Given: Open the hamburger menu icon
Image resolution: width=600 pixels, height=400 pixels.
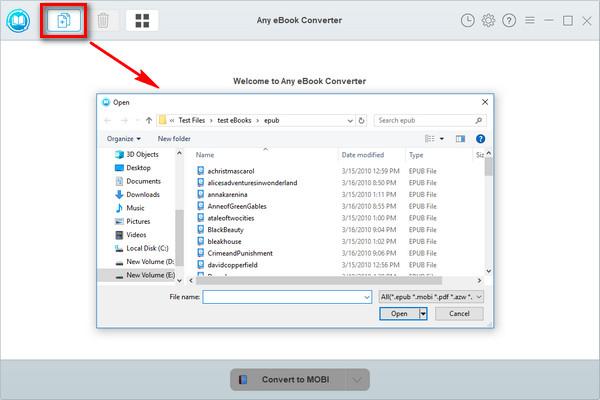Looking at the screenshot, I should (530, 20).
